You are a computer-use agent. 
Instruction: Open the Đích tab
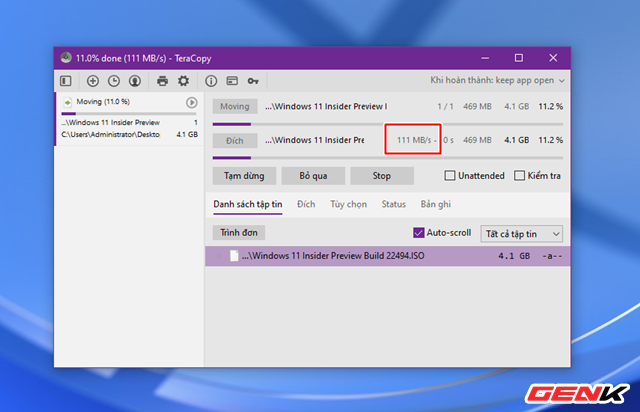point(306,204)
